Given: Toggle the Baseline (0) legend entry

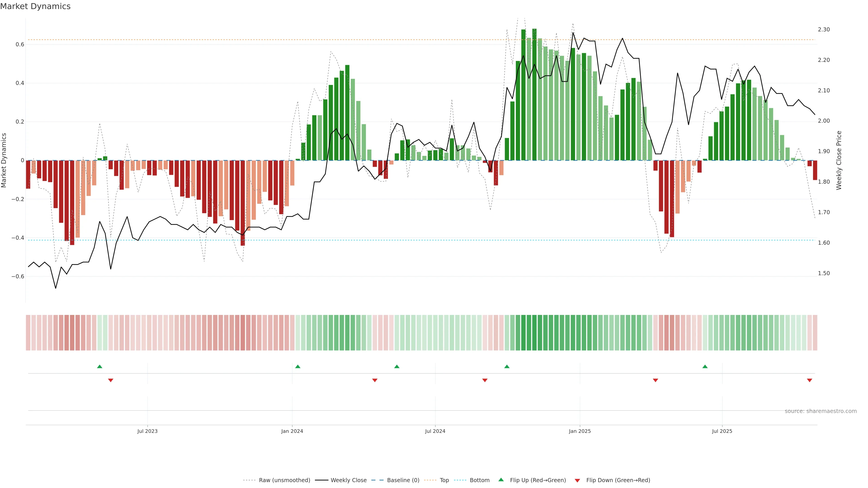Looking at the screenshot, I should tap(403, 480).
